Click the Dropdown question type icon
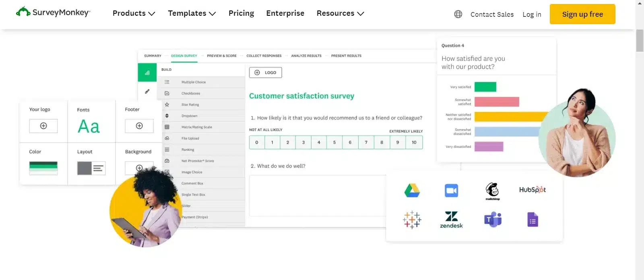The image size is (644, 280). tap(167, 116)
